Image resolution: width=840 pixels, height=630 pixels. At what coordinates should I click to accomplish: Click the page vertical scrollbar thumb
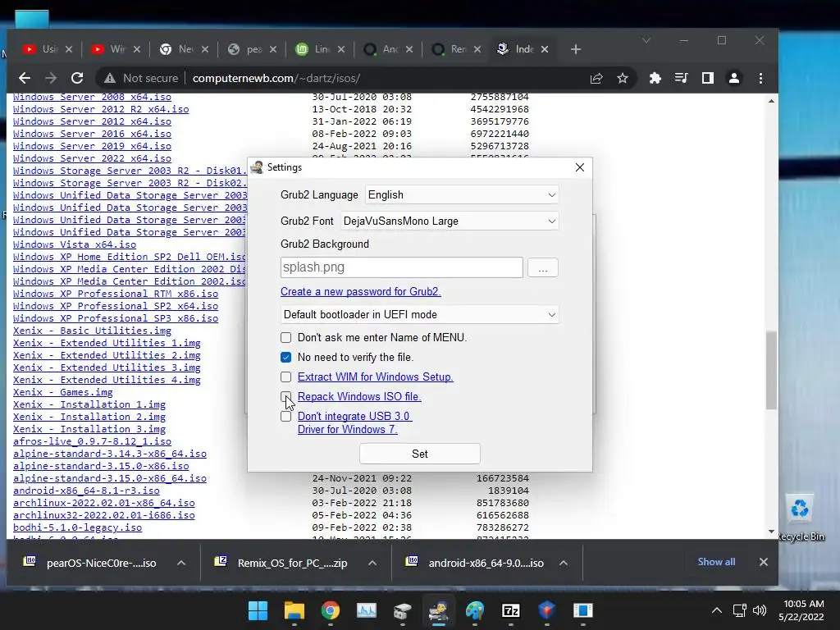tap(771, 370)
